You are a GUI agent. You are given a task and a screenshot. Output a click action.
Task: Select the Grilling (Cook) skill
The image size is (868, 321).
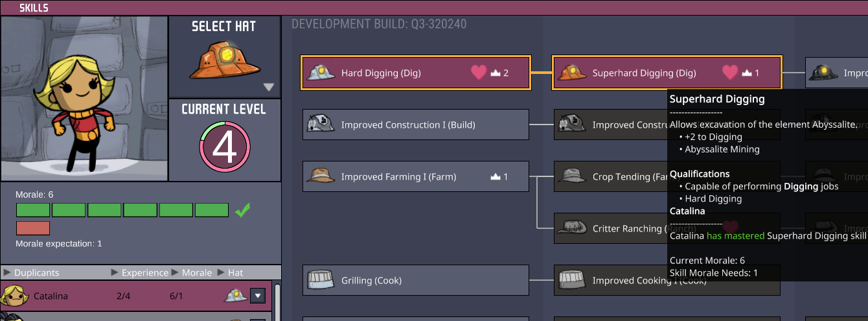[416, 280]
